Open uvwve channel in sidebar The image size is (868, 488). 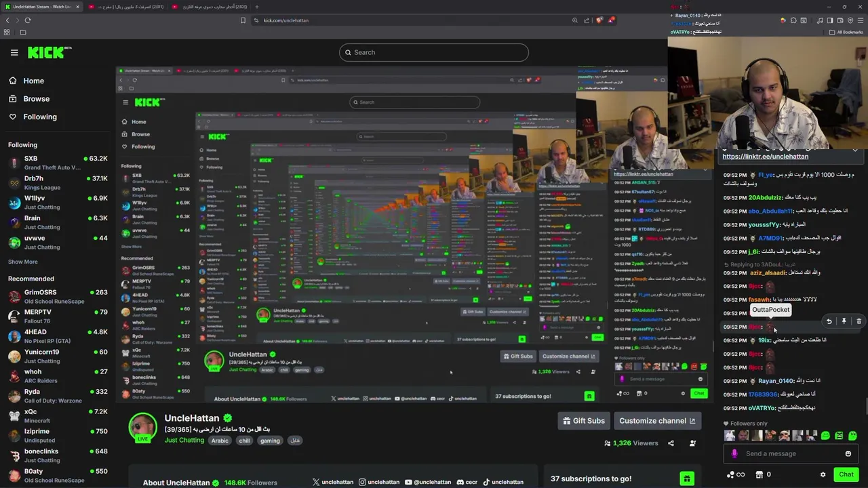(x=57, y=242)
